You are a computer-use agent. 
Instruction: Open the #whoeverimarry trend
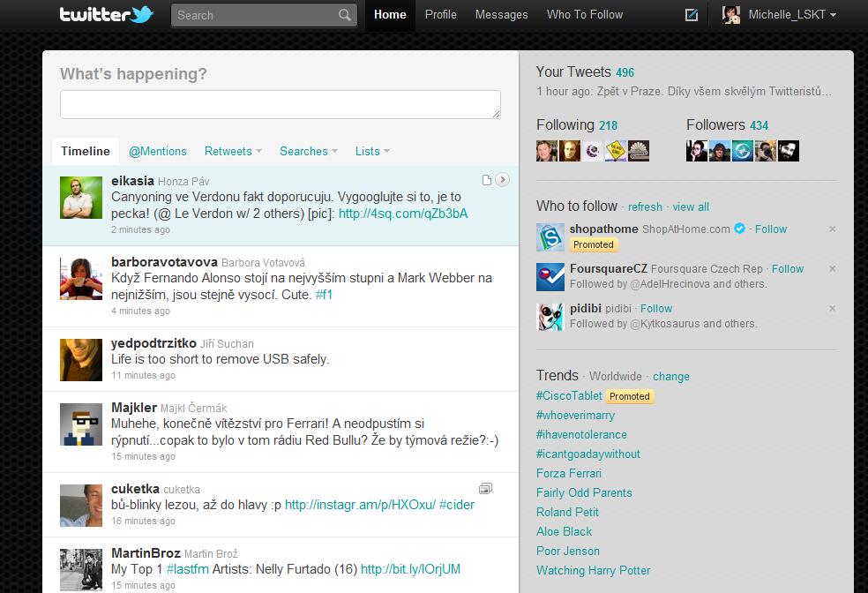point(575,416)
